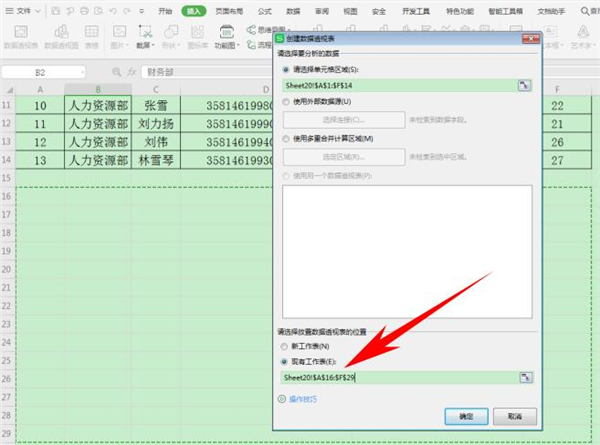
Task: Click the 表格 (Table) icon in ribbon
Action: pos(91,33)
